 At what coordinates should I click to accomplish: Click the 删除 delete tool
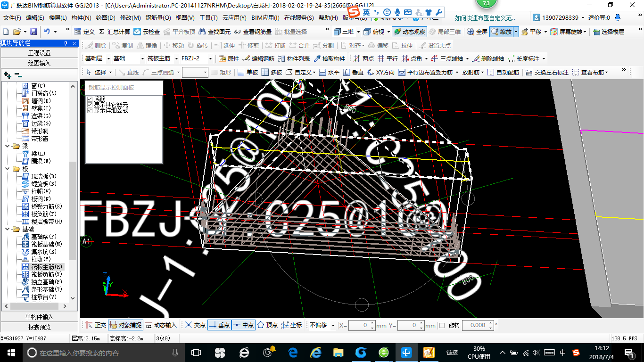pyautogui.click(x=96, y=46)
